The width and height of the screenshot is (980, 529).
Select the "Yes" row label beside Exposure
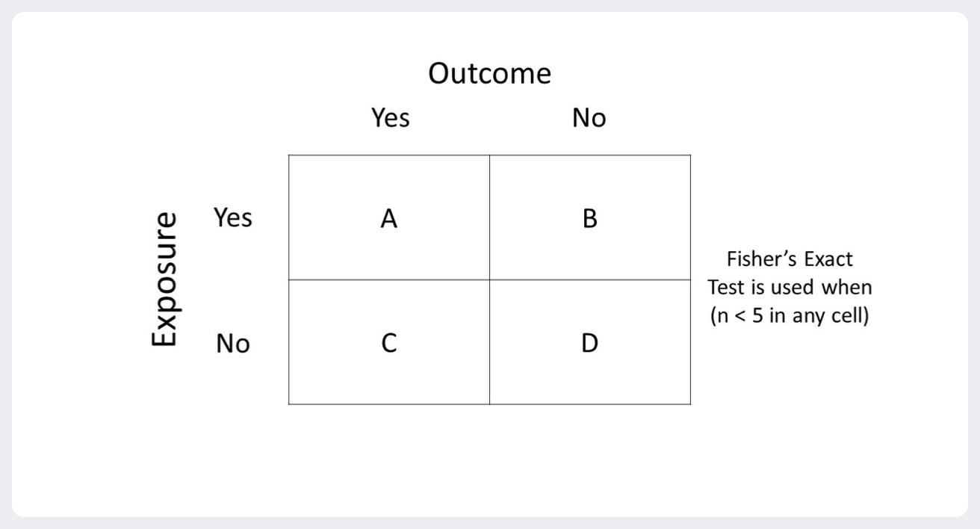232,218
